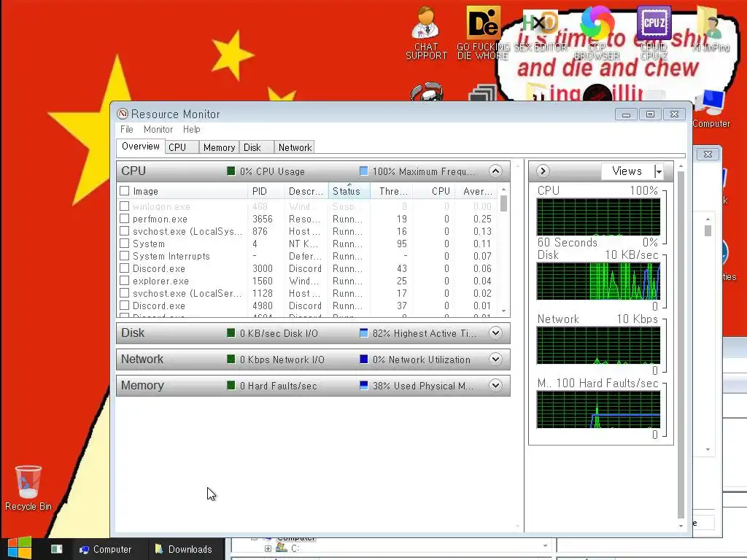Check the System Interrupts checkbox
The height and width of the screenshot is (560, 747).
(124, 256)
